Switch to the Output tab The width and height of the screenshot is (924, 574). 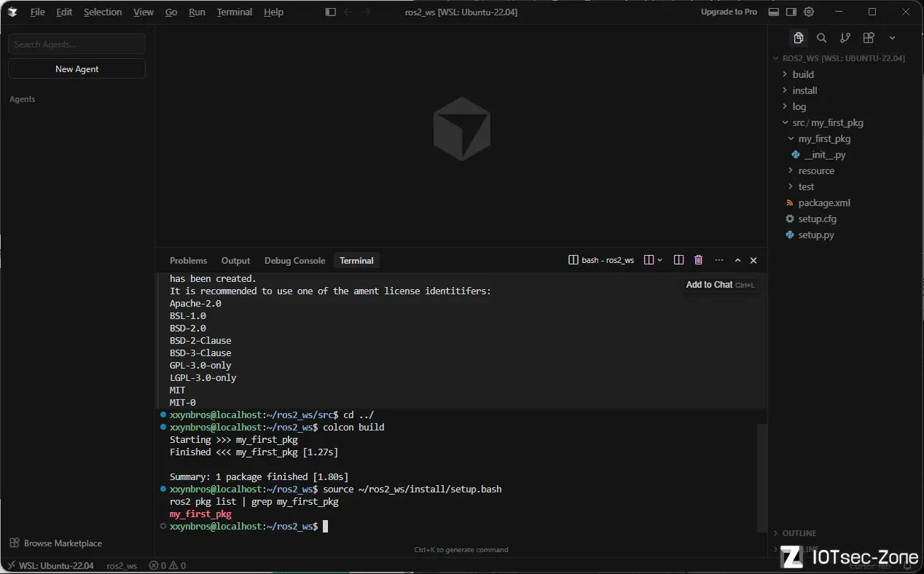(x=235, y=261)
